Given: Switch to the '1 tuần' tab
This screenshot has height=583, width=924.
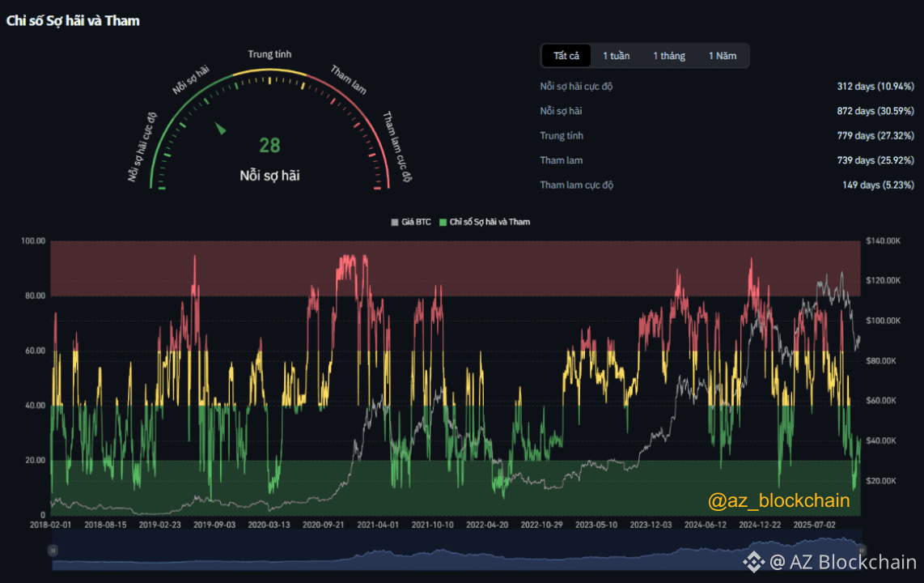Looking at the screenshot, I should coord(616,56).
